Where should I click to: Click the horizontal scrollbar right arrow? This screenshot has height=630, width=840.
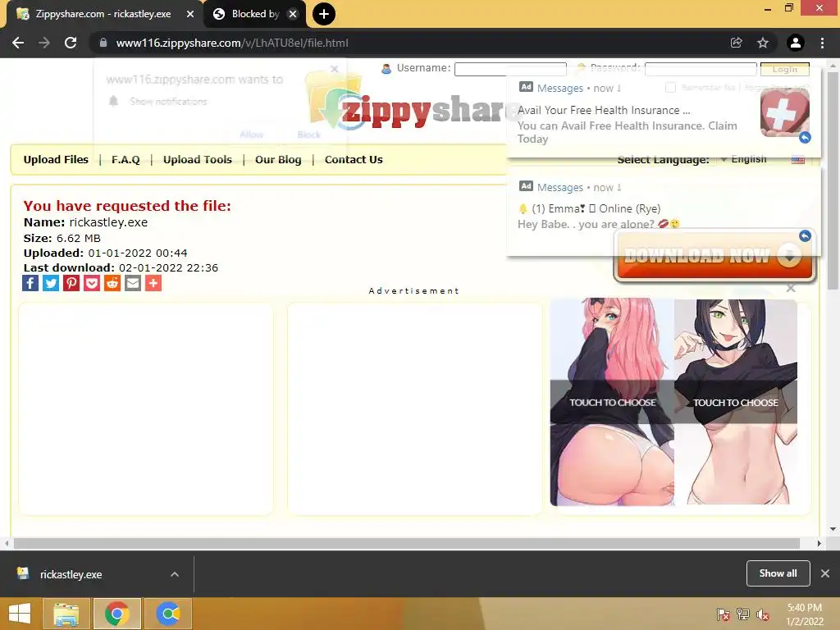(819, 543)
